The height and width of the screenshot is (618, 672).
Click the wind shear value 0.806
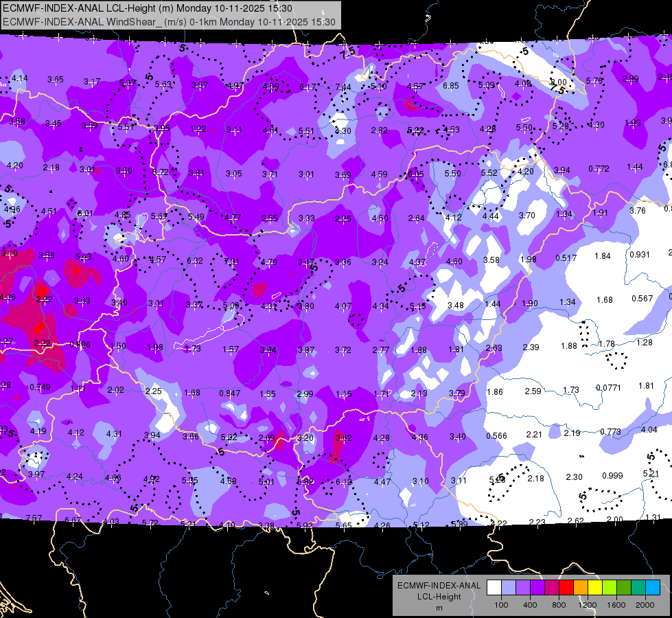point(80,345)
